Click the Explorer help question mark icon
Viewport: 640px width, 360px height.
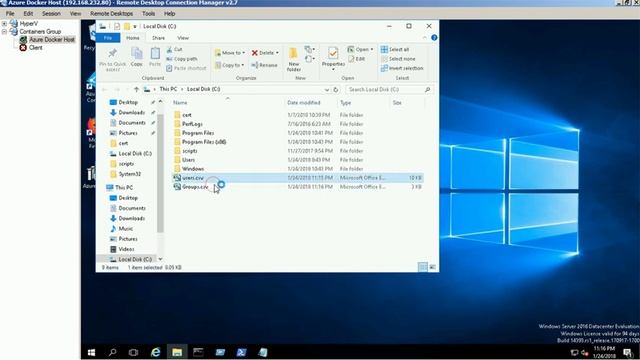[x=434, y=38]
